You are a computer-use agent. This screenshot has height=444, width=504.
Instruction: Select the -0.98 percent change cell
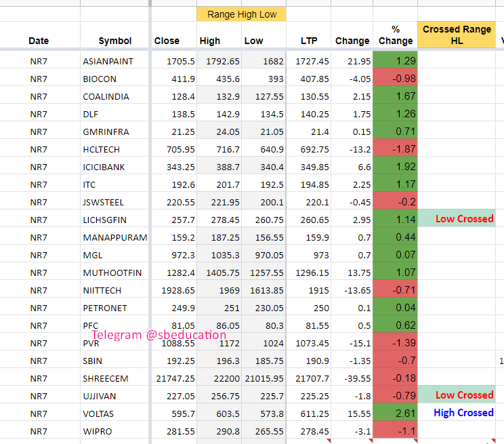click(x=396, y=78)
